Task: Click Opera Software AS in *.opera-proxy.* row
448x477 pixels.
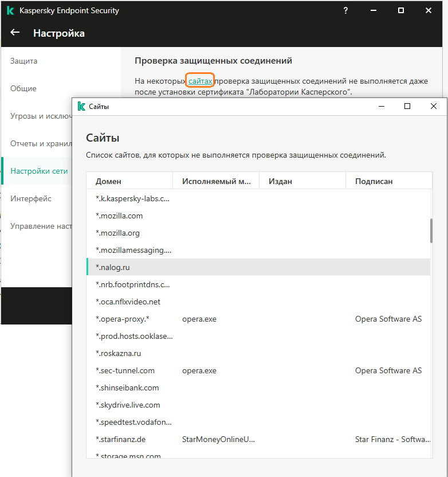Action: [388, 319]
